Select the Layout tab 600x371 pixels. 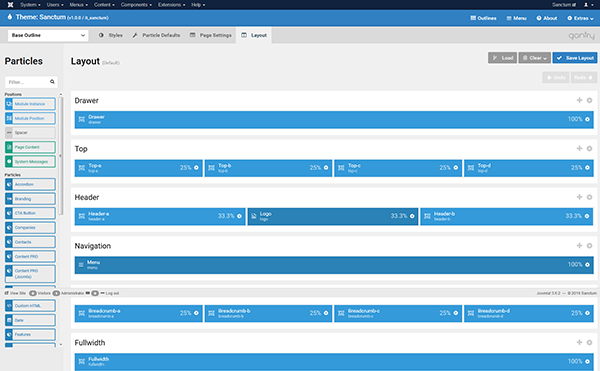click(x=254, y=35)
